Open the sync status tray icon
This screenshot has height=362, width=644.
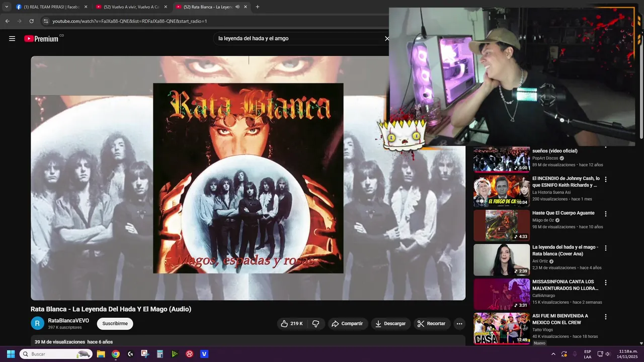564,354
